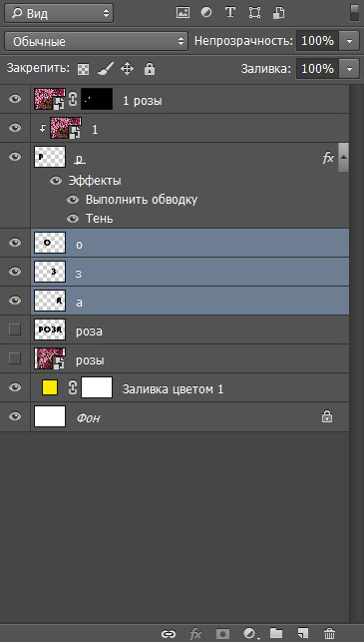The height and width of the screenshot is (642, 364).
Task: Lock all padlock icon in Закрепить row
Action: tap(150, 69)
